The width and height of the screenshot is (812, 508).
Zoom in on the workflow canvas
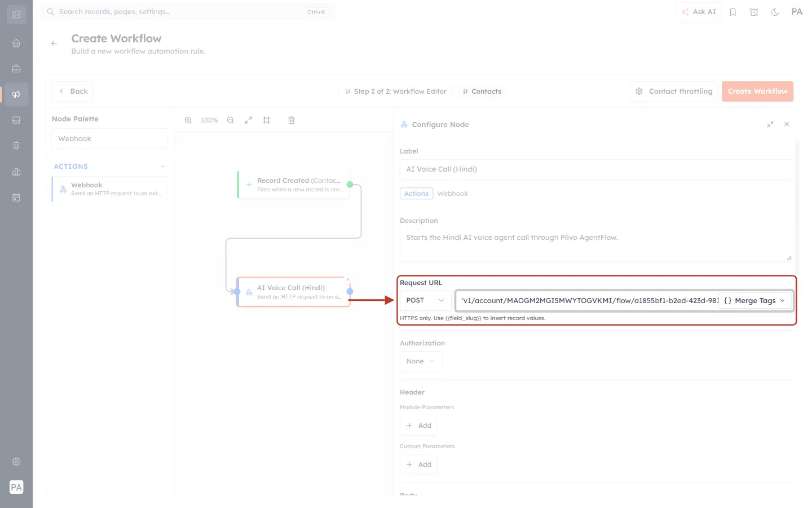pyautogui.click(x=188, y=120)
